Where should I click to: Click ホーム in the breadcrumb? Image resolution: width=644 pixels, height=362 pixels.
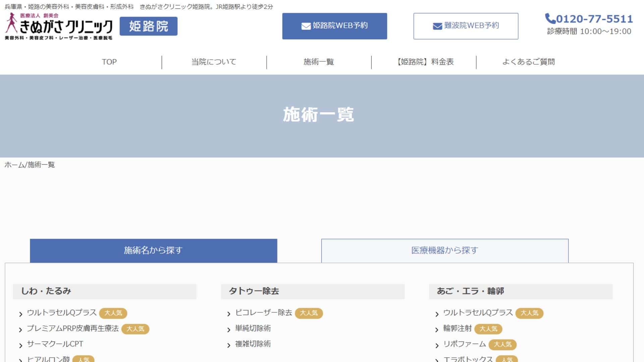14,165
